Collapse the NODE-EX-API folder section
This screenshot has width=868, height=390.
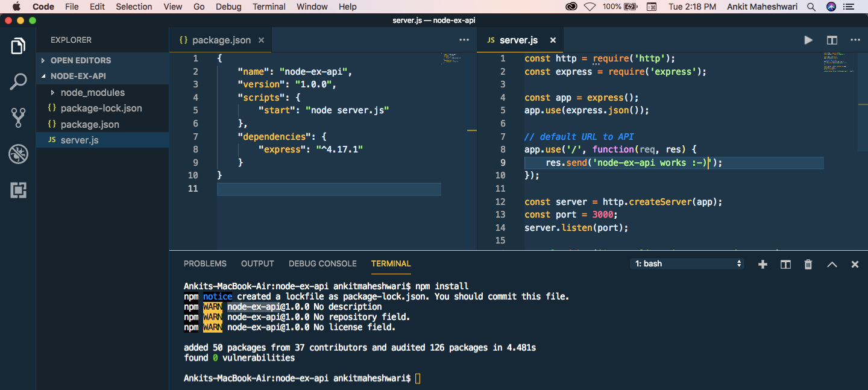point(102,77)
